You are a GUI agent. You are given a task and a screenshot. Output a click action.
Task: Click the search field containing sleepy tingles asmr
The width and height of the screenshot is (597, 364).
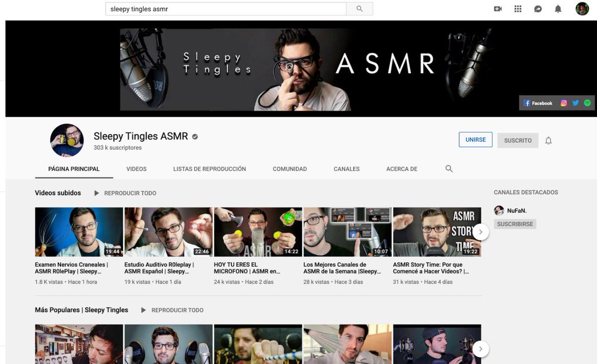226,9
